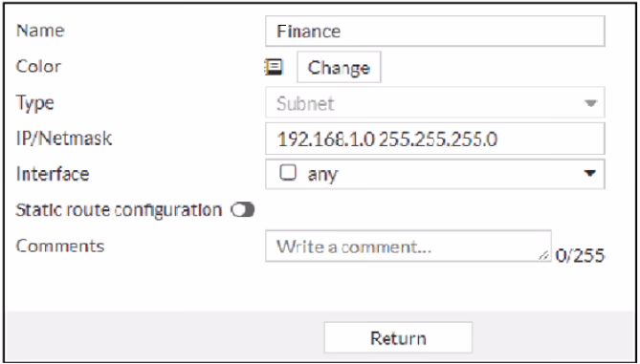
Task: Click the Return button
Action: [x=398, y=338]
